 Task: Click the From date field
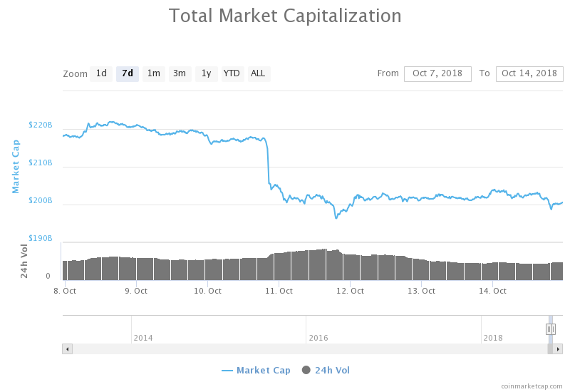click(x=437, y=73)
